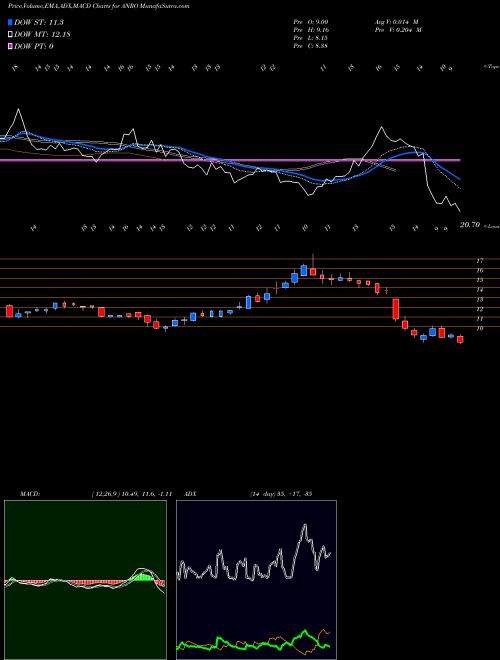The height and width of the screenshot is (660, 500).
Task: Select the 'DOW PT: 0' label
Action: [x=34, y=46]
